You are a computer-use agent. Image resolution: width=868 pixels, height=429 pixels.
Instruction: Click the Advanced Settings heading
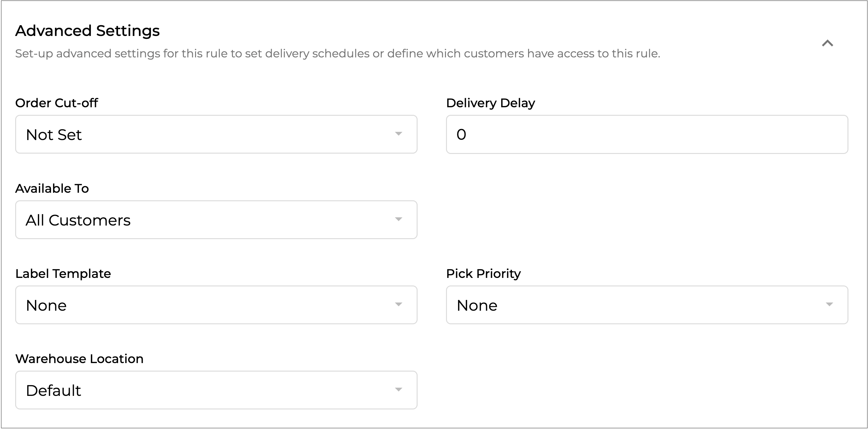[87, 31]
